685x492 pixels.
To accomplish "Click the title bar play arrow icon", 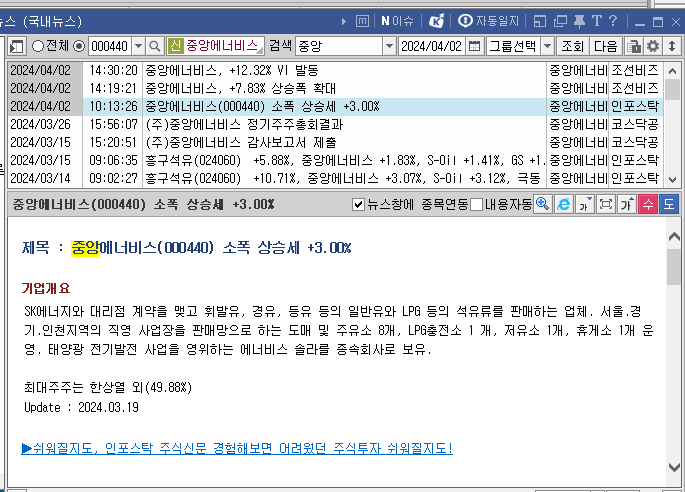I will [344, 21].
